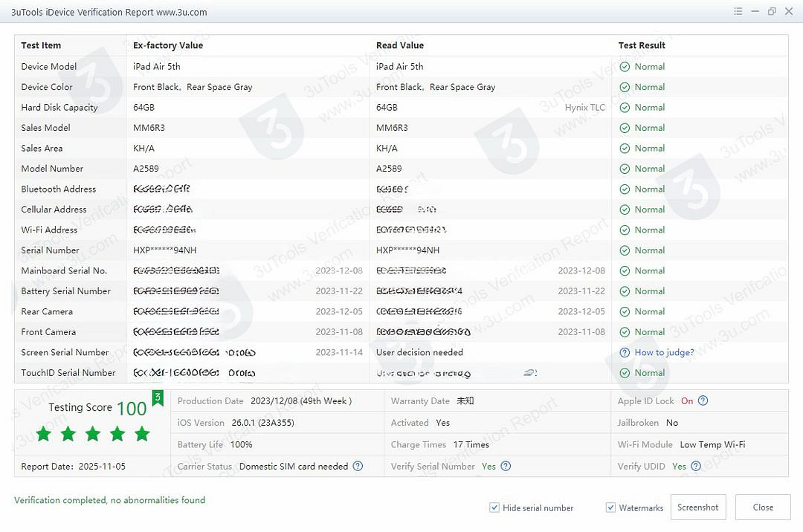Click the help icon beside Verify UDID
Image resolution: width=803 pixels, height=532 pixels.
pyautogui.click(x=694, y=467)
